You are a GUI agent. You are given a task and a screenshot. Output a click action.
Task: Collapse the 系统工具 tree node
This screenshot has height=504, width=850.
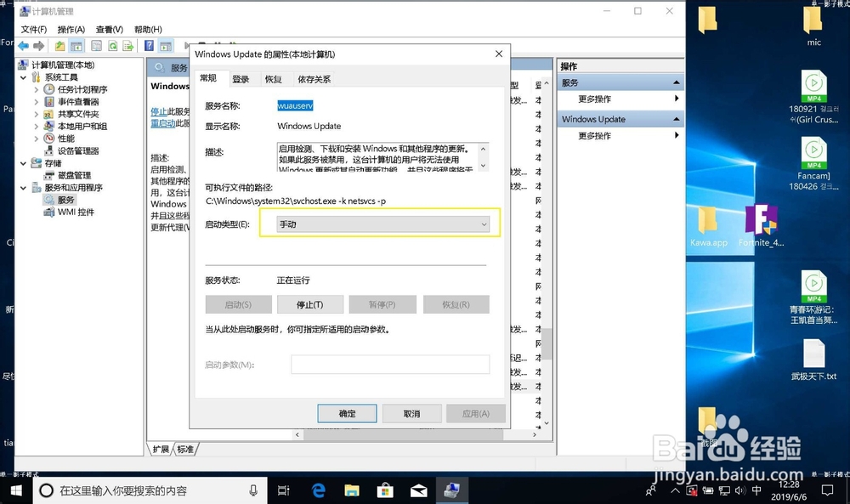(x=22, y=76)
